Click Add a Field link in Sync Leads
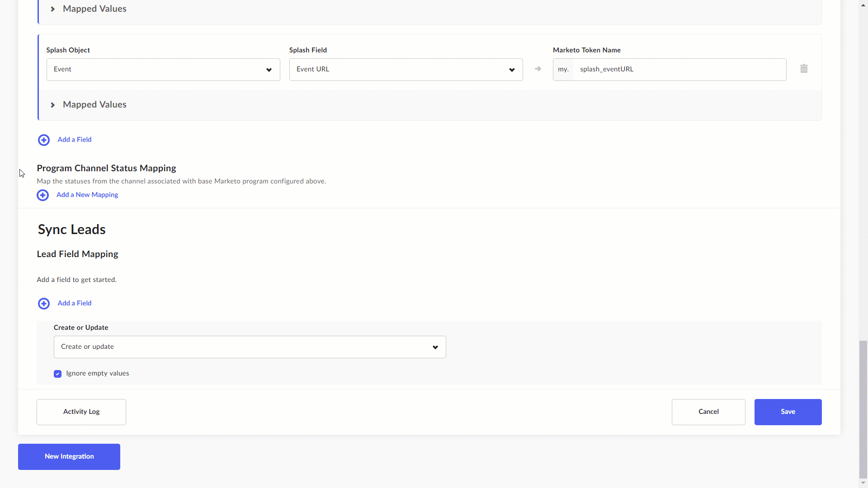Screen dimensions: 868x488 tap(75, 303)
